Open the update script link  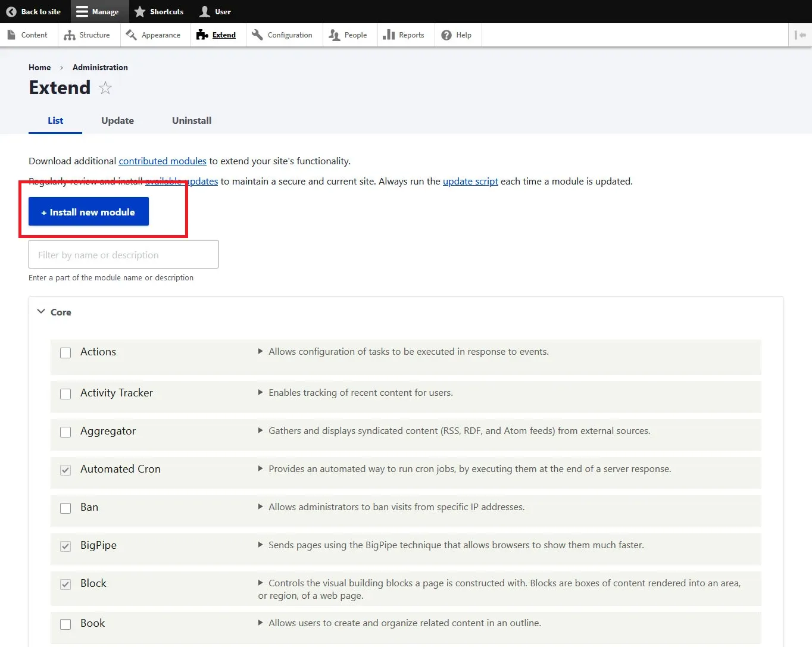[x=470, y=182]
